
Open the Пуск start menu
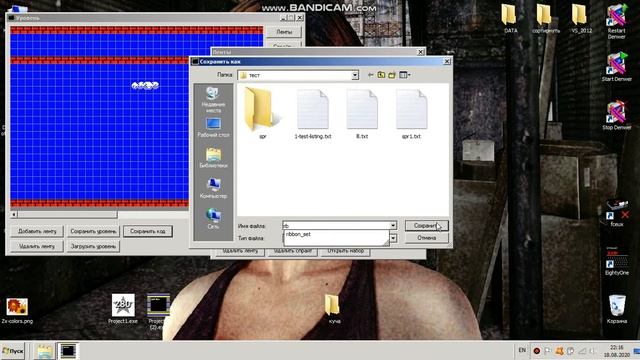[x=13, y=351]
